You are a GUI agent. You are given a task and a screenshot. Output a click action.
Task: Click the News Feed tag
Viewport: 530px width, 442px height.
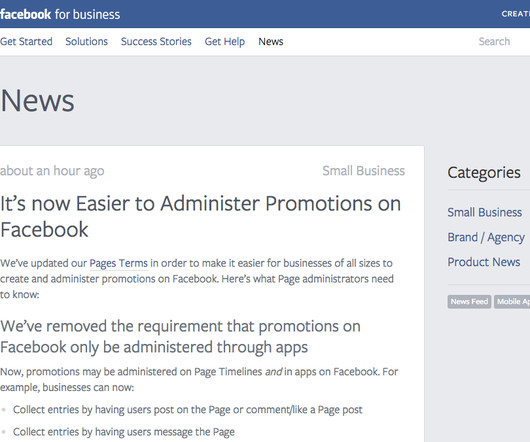coord(469,301)
